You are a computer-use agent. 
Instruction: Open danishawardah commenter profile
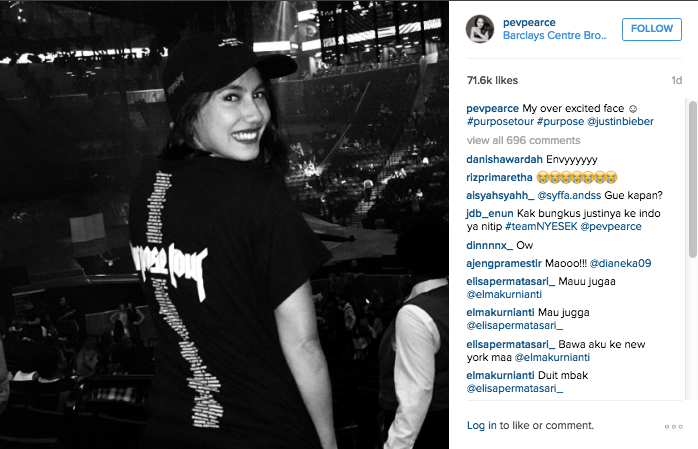(504, 159)
